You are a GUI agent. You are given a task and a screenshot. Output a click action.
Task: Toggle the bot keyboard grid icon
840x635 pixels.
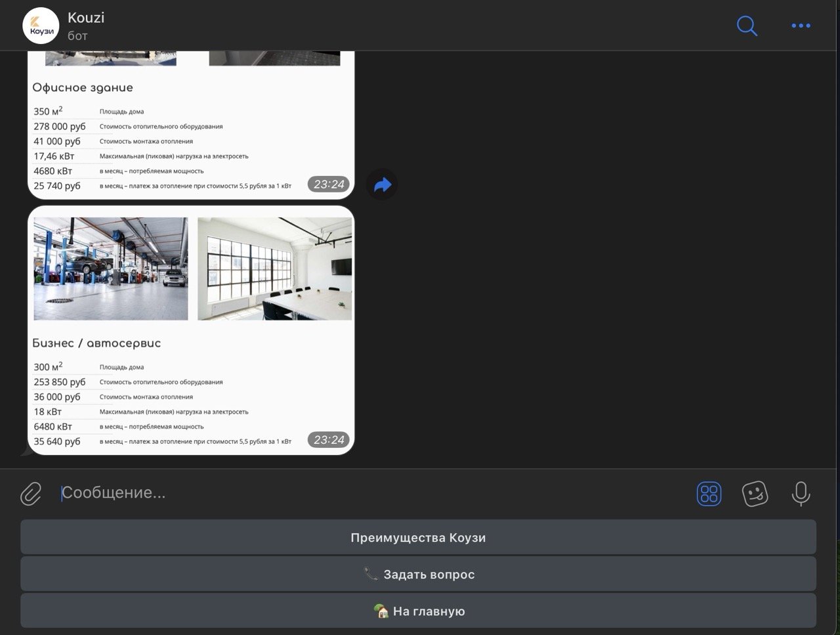(709, 494)
